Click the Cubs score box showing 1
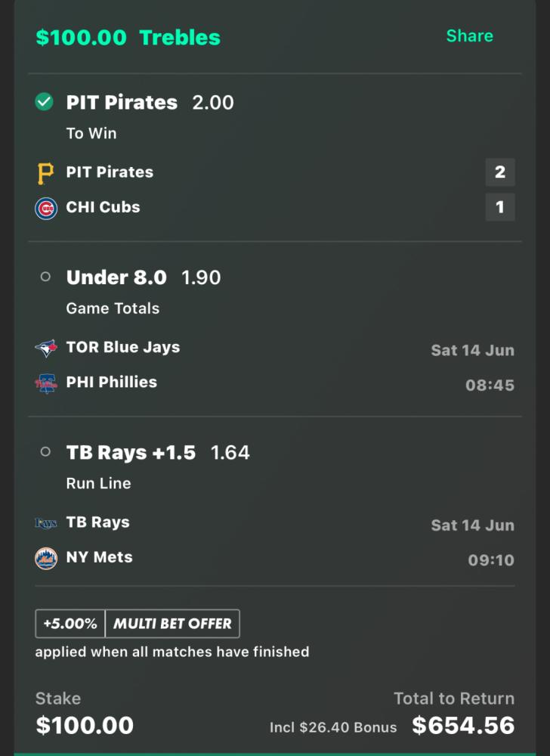Viewport: 550px width, 756px height. [499, 207]
